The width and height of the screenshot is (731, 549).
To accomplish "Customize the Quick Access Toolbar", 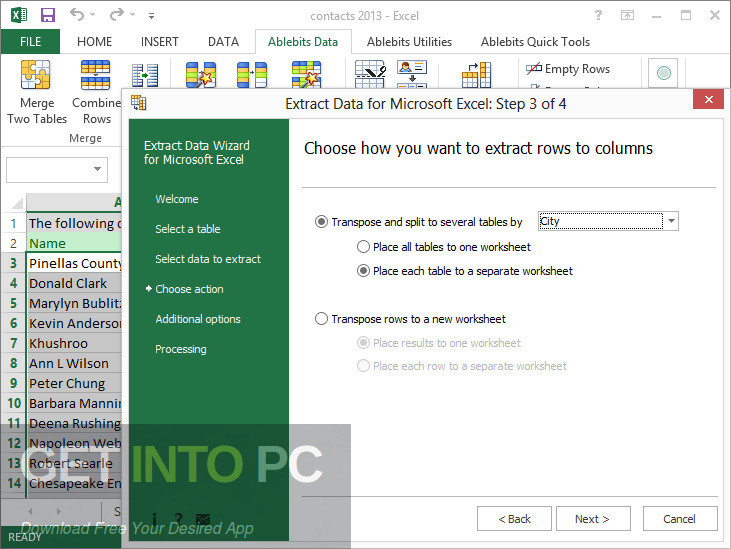I will pos(151,16).
